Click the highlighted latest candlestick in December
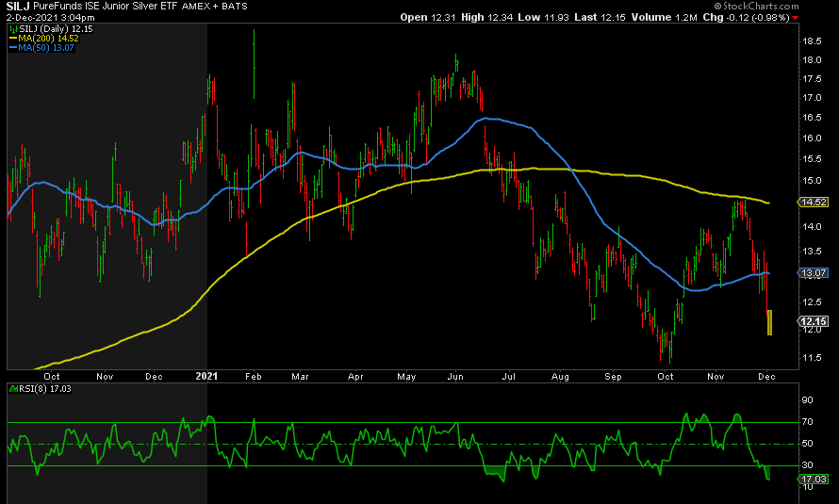 point(769,322)
